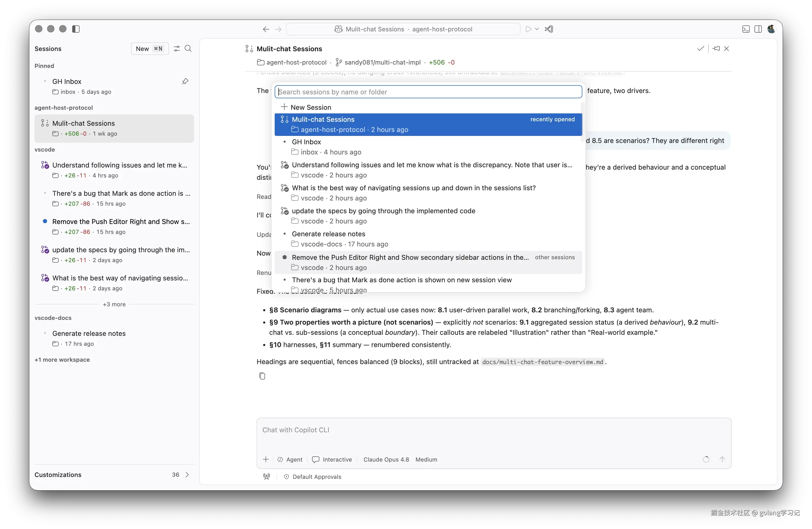The height and width of the screenshot is (529, 812).
Task: Open sidebar session Remove the Push Editor Right
Action: pyautogui.click(x=114, y=227)
